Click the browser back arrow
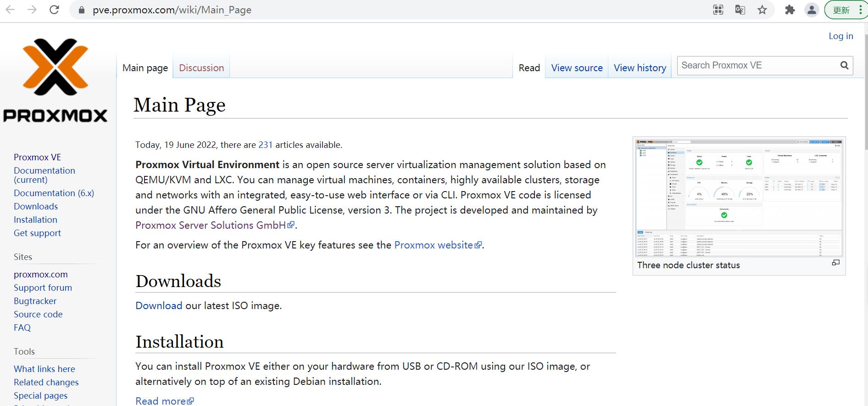868x406 pixels. click(x=10, y=10)
